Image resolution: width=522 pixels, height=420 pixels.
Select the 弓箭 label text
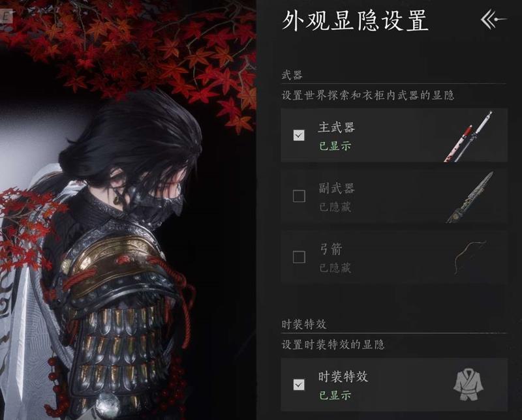[x=331, y=249]
